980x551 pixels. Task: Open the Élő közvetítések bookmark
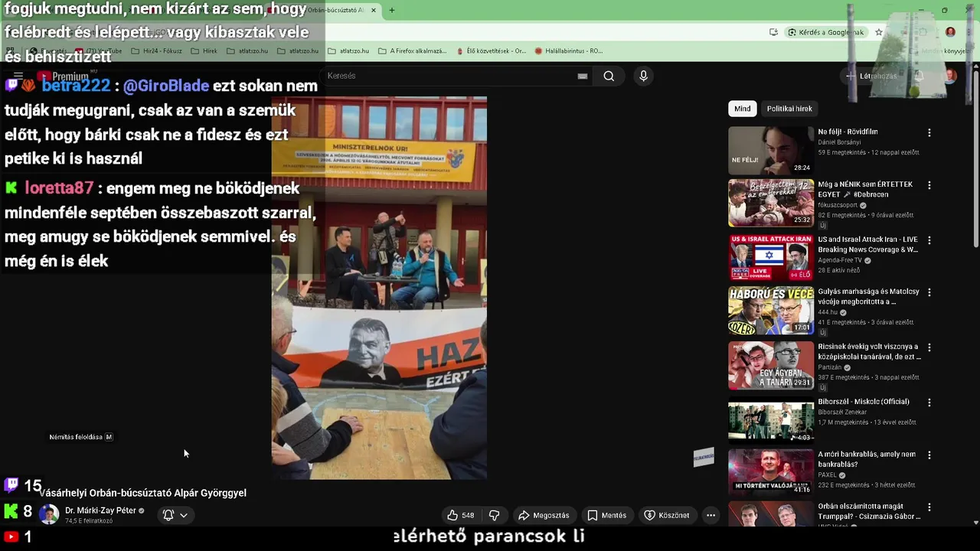[x=492, y=51]
